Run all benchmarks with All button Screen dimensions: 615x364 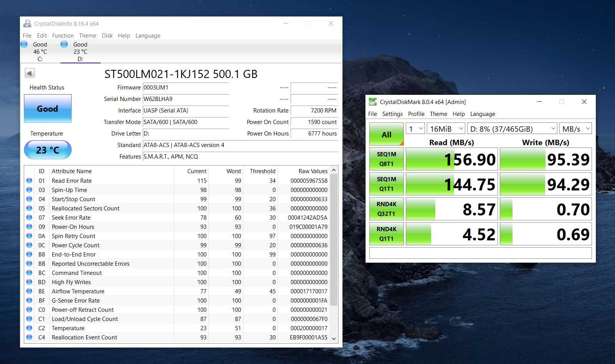[387, 134]
